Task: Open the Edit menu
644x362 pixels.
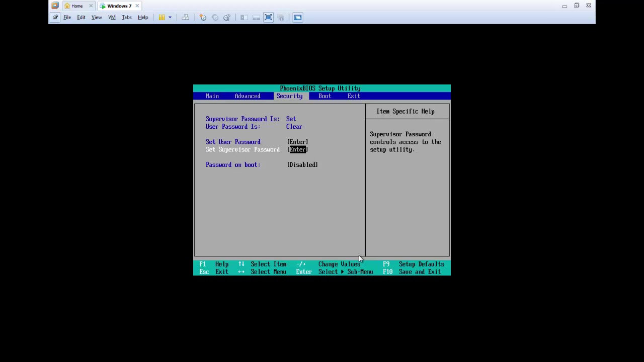Action: point(81,18)
